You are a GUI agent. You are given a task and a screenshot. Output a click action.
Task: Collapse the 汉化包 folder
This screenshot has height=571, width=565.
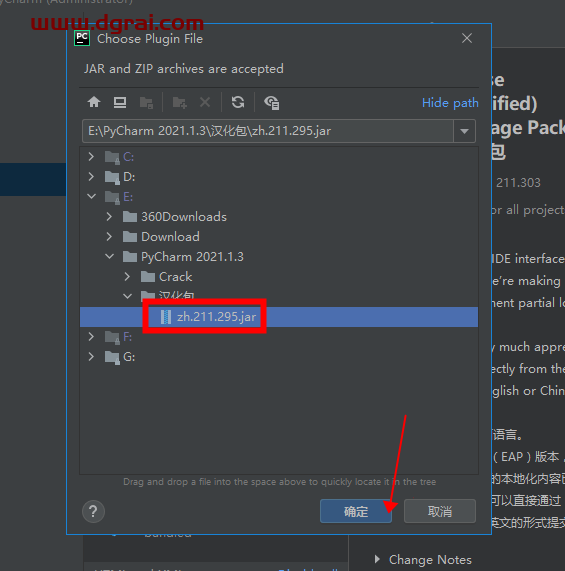[127, 296]
